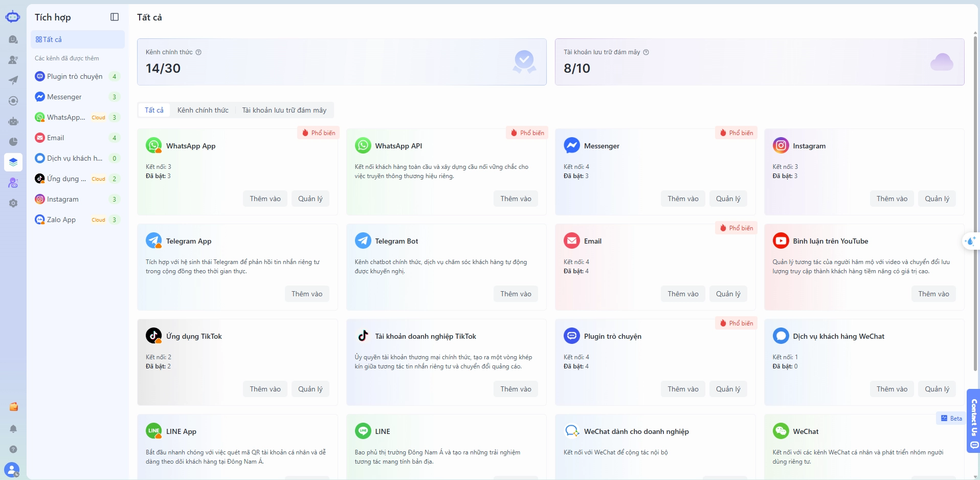The image size is (980, 480).
Task: Open Email in sidebar channel list
Action: 78,138
